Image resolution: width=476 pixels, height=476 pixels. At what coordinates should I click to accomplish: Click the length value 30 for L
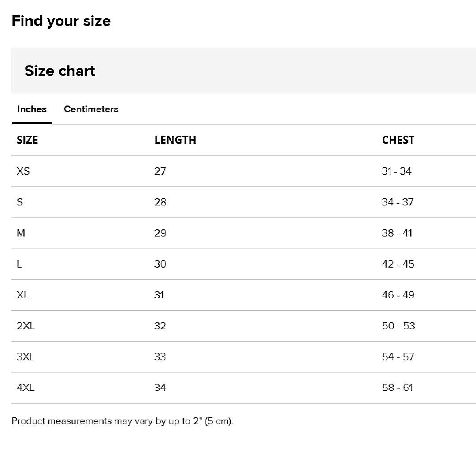click(160, 264)
